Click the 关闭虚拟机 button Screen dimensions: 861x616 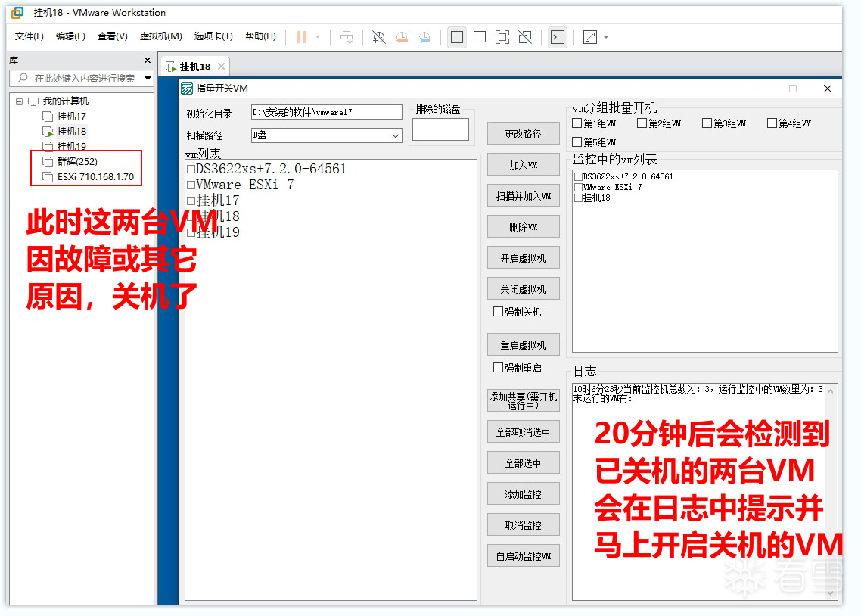tap(524, 289)
